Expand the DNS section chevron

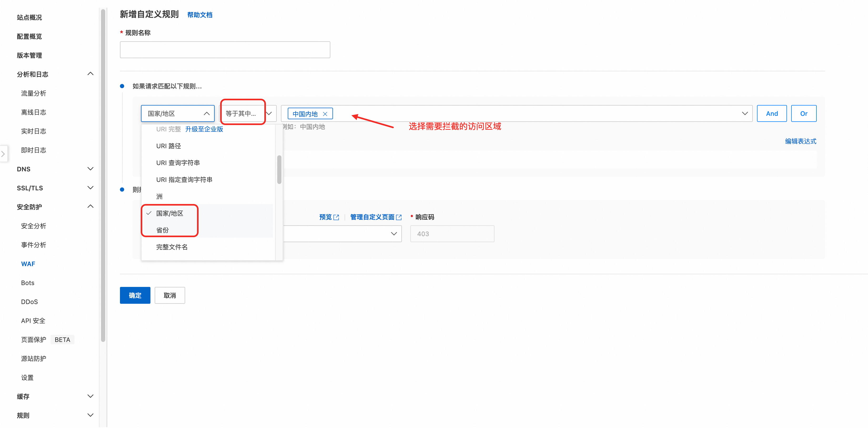pyautogui.click(x=90, y=169)
